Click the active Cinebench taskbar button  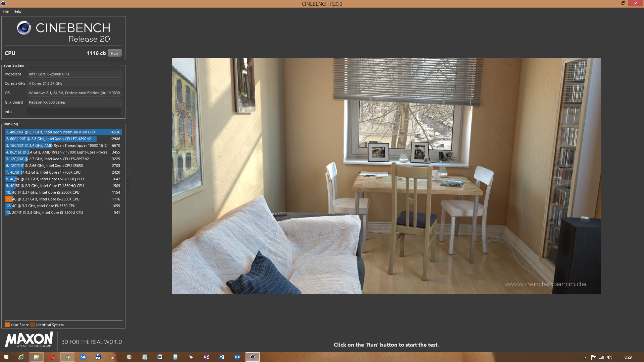253,357
